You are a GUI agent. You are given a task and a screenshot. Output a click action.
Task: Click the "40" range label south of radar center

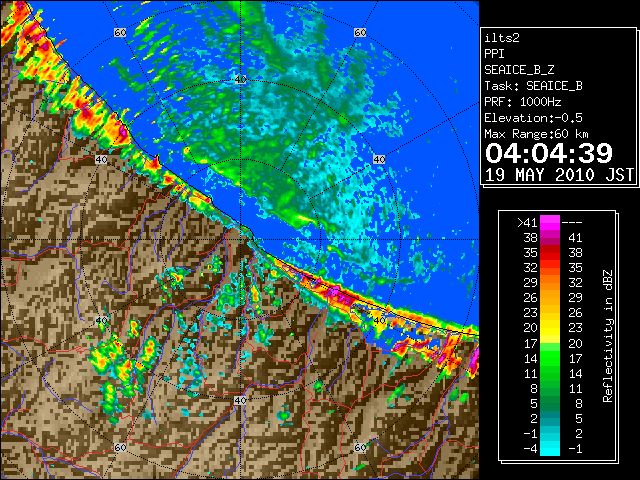240,400
